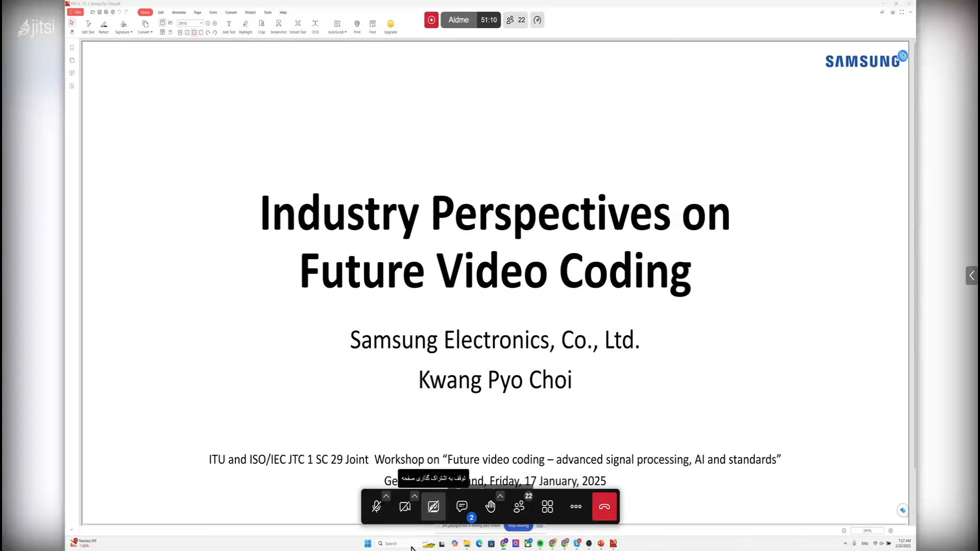The image size is (980, 551).
Task: Open Microsoft Edge from the taskbar
Action: (479, 544)
